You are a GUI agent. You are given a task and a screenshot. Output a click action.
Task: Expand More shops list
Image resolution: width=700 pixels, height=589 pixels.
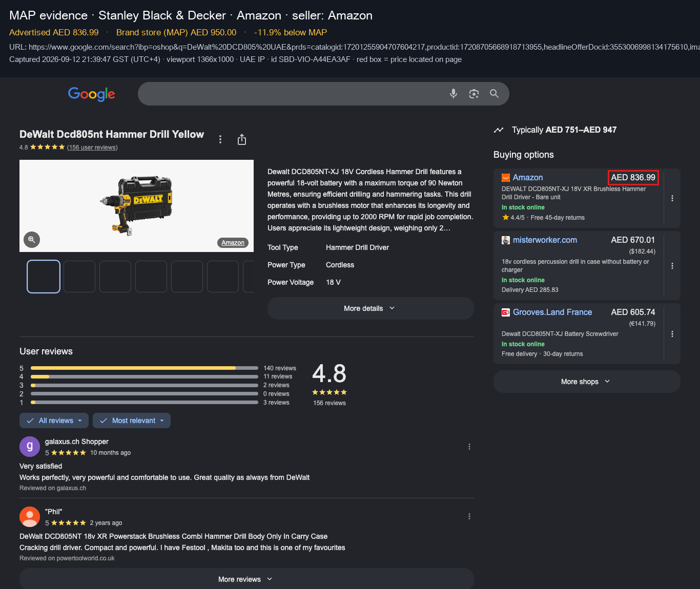point(587,382)
